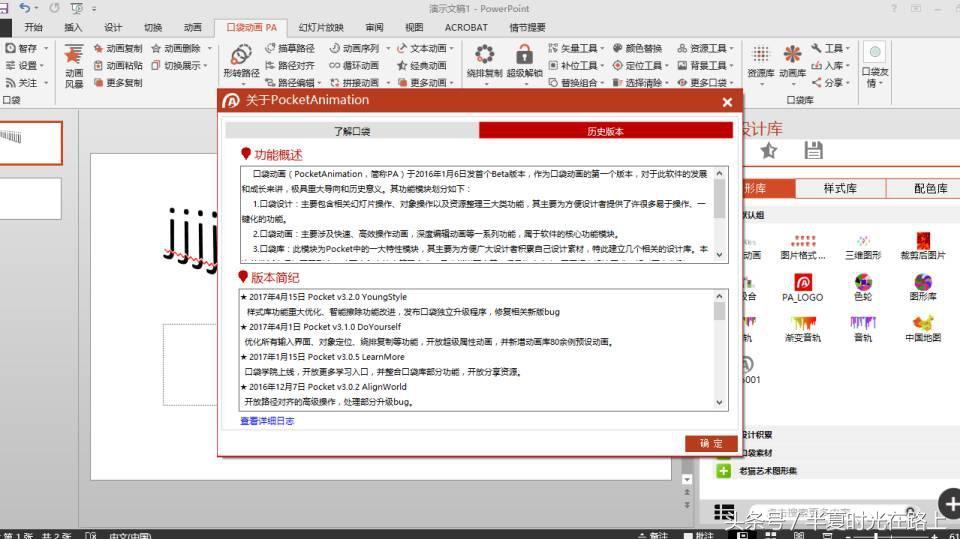The width and height of the screenshot is (960, 539).
Task: Click the 形转路径 icon in ribbon
Action: pyautogui.click(x=240, y=56)
